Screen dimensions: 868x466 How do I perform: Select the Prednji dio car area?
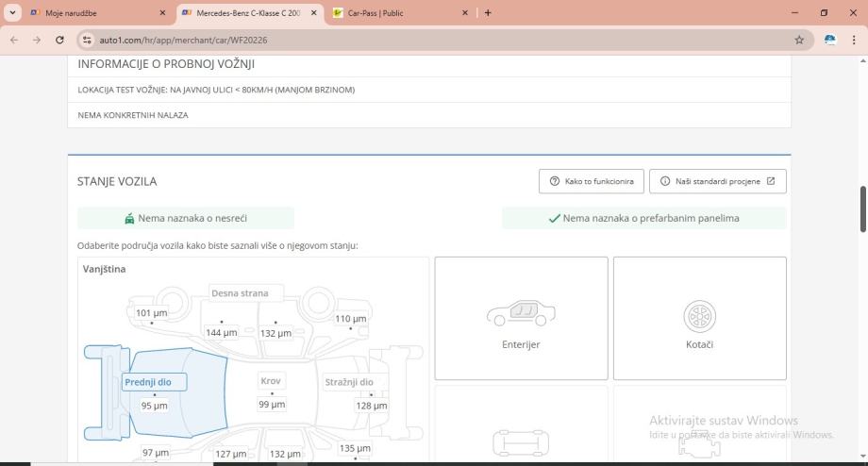coord(155,382)
